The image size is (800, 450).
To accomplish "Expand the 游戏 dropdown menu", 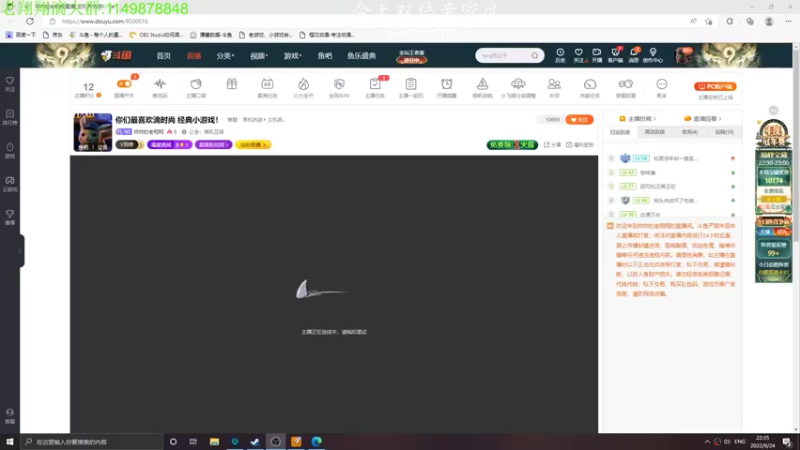I will (x=292, y=56).
